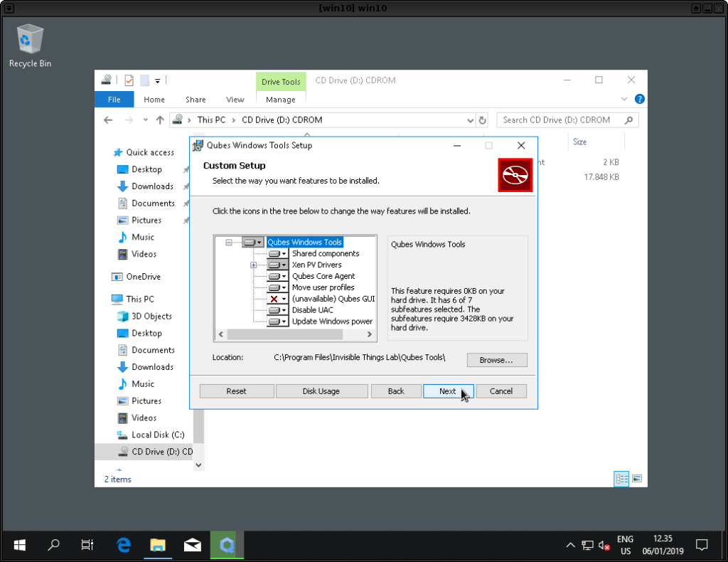Click Cancel in Qubes setup dialog
The image size is (728, 562).
tap(501, 391)
